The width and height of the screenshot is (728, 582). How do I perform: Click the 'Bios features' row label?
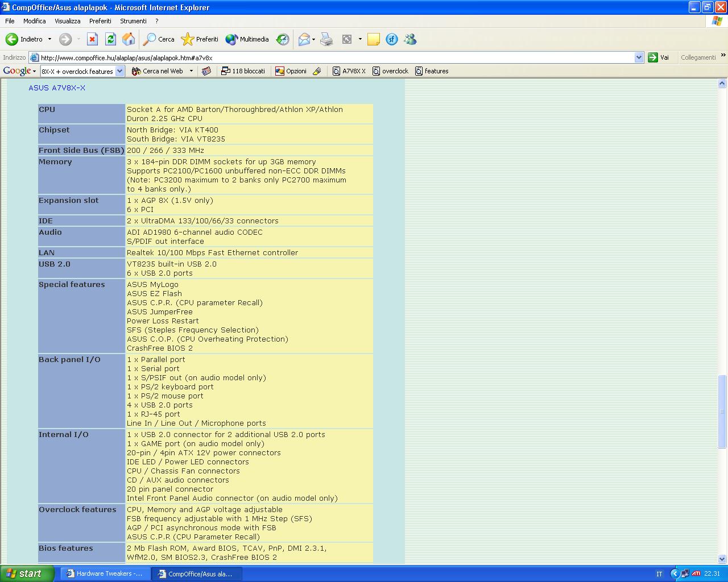(66, 548)
